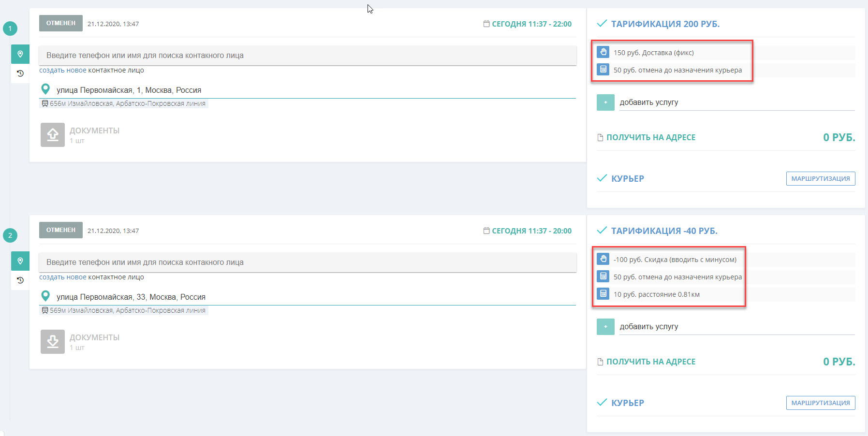
Task: Select address 1 row 50 руб. отмена
Action: tap(726, 70)
